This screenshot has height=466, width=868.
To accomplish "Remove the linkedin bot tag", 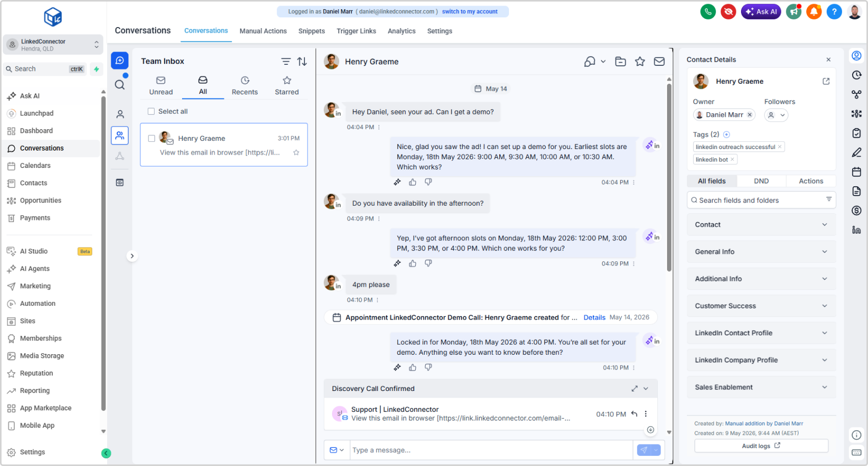I will click(732, 160).
